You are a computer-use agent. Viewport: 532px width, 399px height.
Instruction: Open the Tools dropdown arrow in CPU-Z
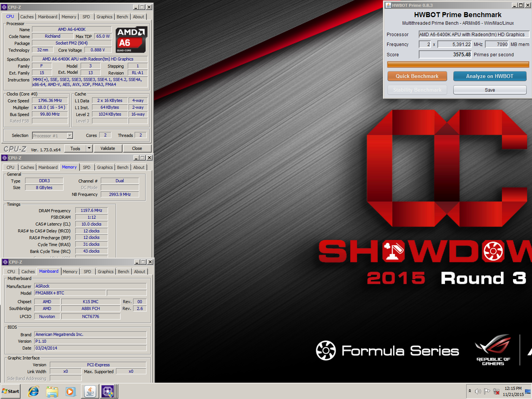(x=89, y=148)
